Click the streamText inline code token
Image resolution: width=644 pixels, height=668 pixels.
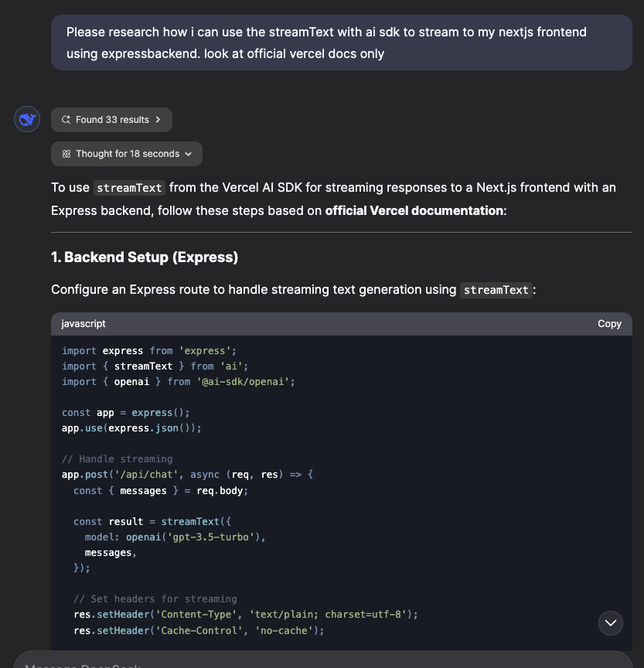coord(129,187)
